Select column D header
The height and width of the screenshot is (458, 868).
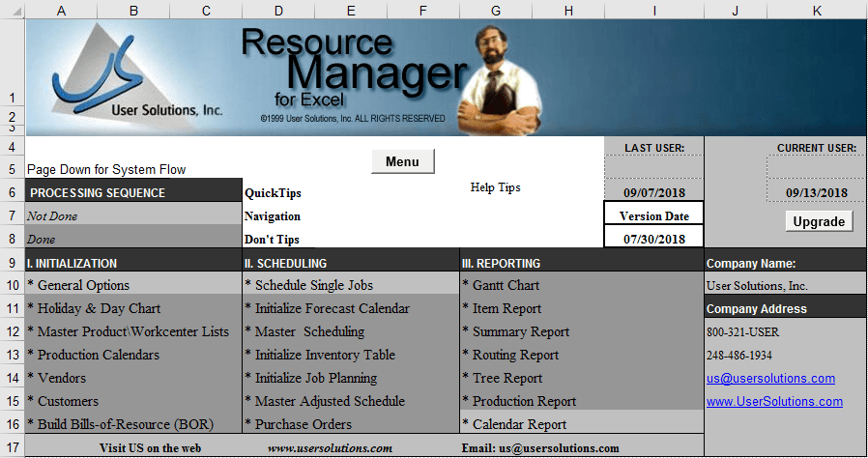pyautogui.click(x=278, y=10)
